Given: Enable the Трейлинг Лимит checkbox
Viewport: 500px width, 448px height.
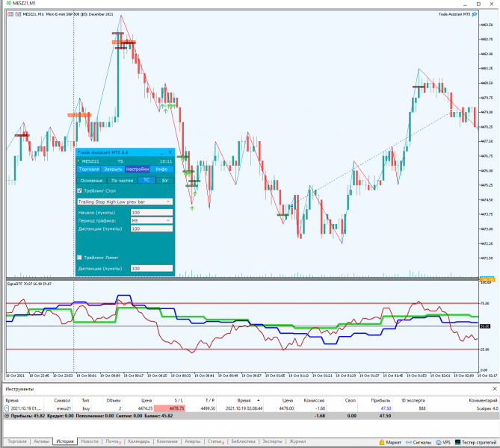Looking at the screenshot, I should (x=79, y=257).
